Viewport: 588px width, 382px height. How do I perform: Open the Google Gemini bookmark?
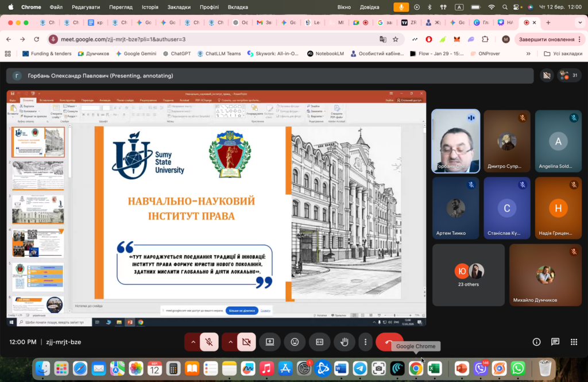point(136,53)
